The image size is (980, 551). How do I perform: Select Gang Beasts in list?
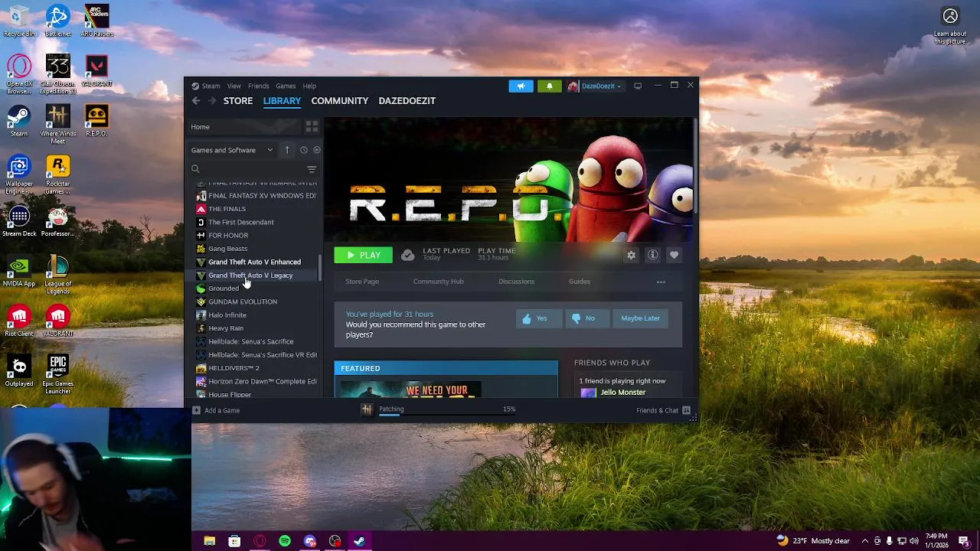click(227, 249)
